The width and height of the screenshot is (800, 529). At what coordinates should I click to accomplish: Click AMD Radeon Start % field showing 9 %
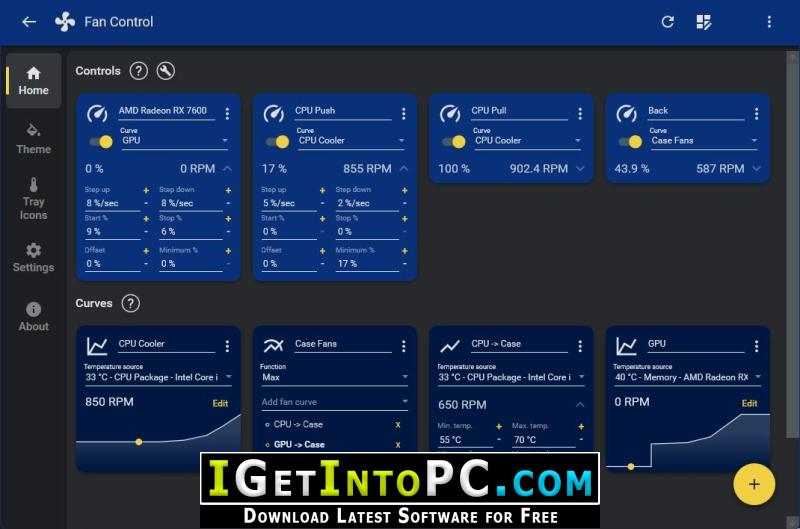click(112, 232)
